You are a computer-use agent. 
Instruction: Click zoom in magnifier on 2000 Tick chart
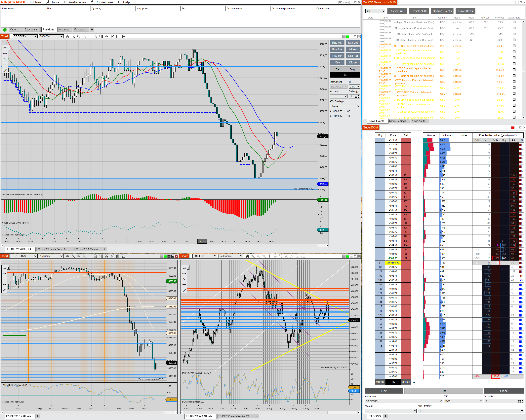click(x=79, y=36)
